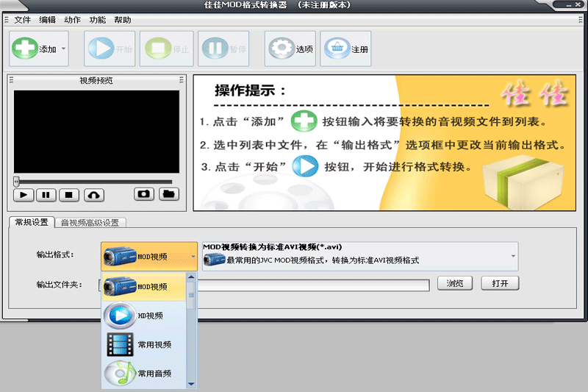Image resolution: width=588 pixels, height=392 pixels.
Task: Open the 动作 menu
Action: click(72, 20)
